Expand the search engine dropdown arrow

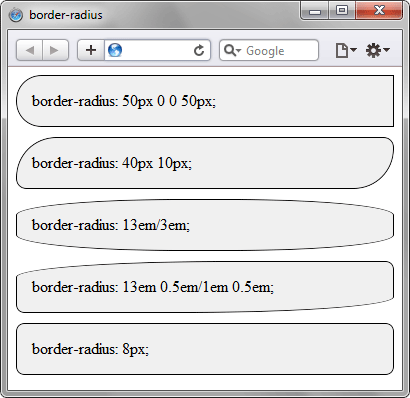click(x=238, y=51)
